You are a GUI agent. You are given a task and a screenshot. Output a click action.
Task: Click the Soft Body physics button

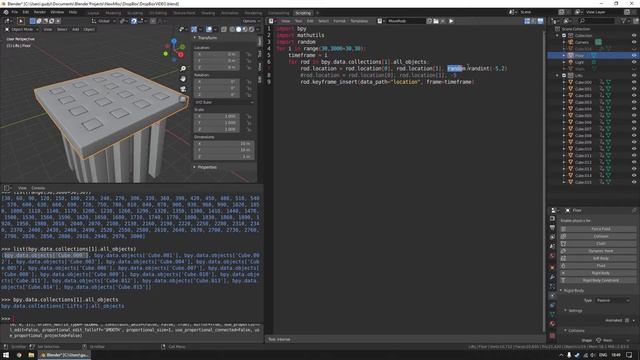[x=598, y=258]
